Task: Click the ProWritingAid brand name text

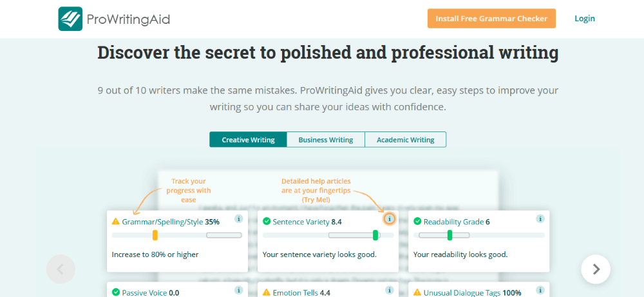Action: [128, 19]
